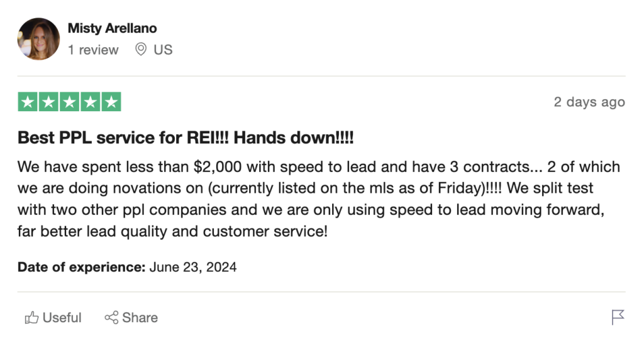Image resolution: width=644 pixels, height=341 pixels.
Task: Click the "1 review" count
Action: click(x=93, y=50)
